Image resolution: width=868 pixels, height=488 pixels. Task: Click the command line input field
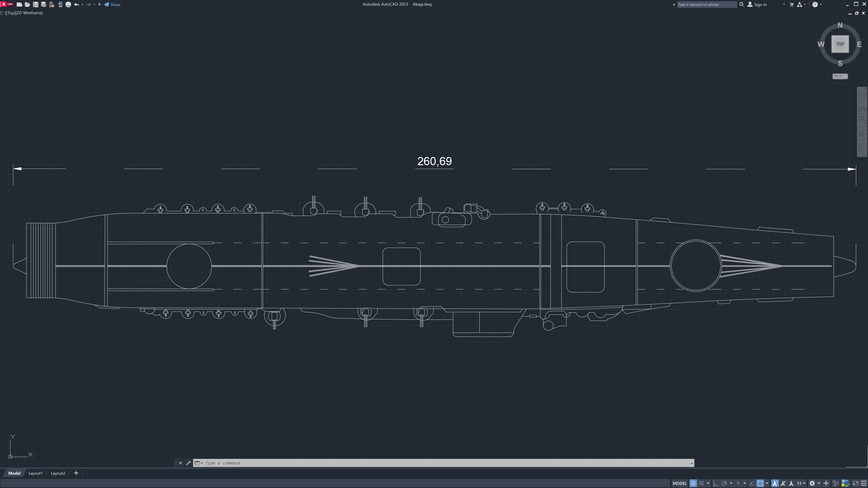[438, 463]
